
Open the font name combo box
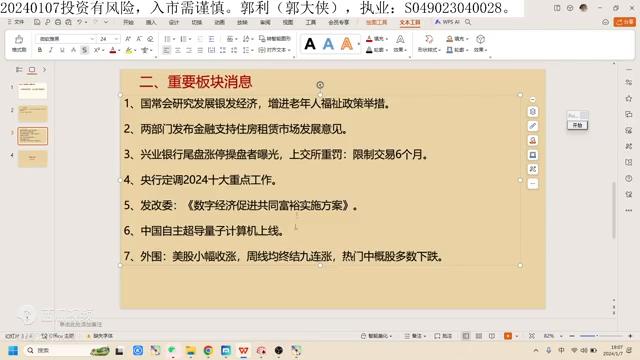click(x=65, y=39)
